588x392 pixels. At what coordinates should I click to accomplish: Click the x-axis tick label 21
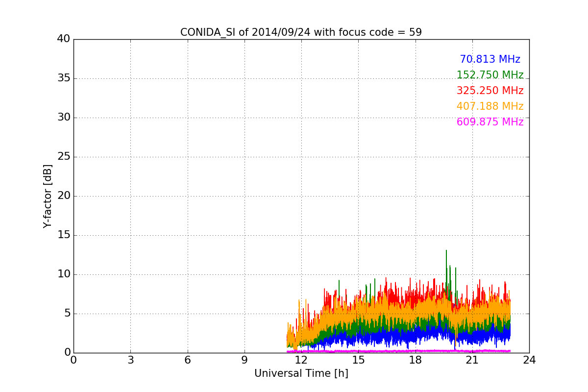point(472,360)
